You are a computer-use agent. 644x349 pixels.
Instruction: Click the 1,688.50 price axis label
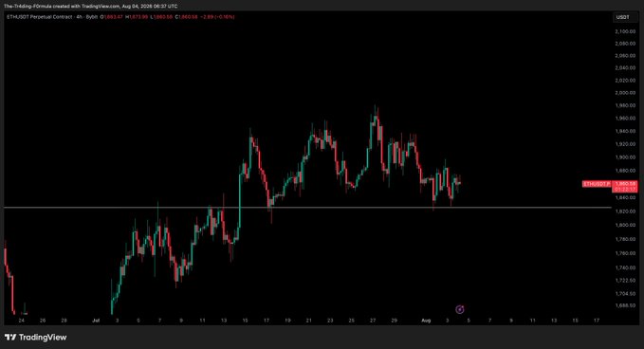(x=625, y=305)
